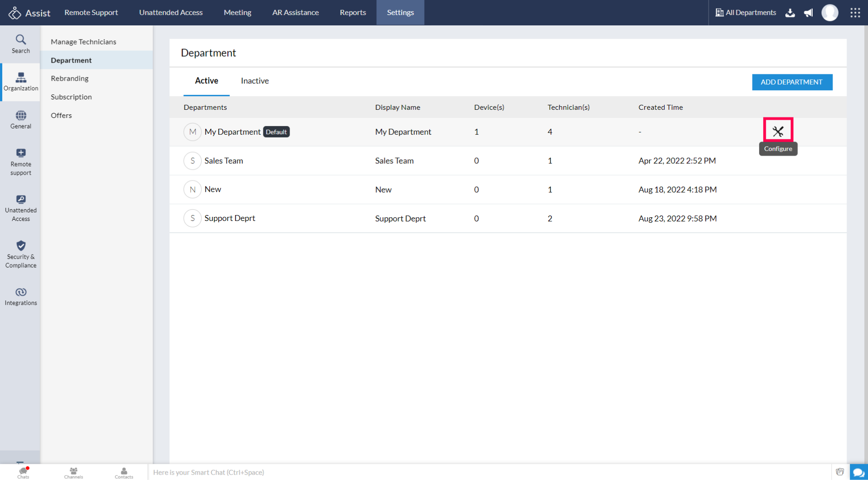Select the Sales Team department row
The height and width of the screenshot is (480, 868).
click(223, 161)
